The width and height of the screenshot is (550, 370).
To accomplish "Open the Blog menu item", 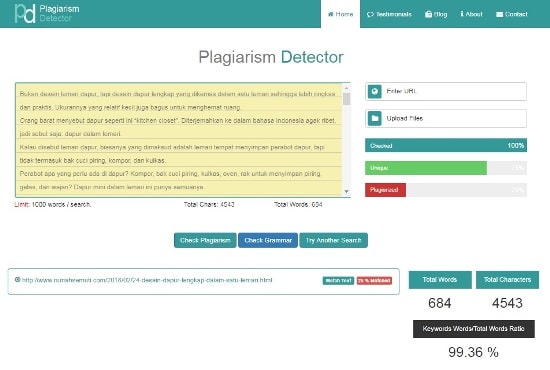I will (436, 14).
